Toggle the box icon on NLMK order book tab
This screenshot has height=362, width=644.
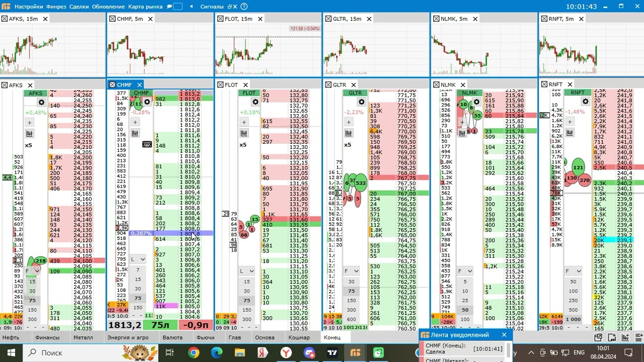436,85
